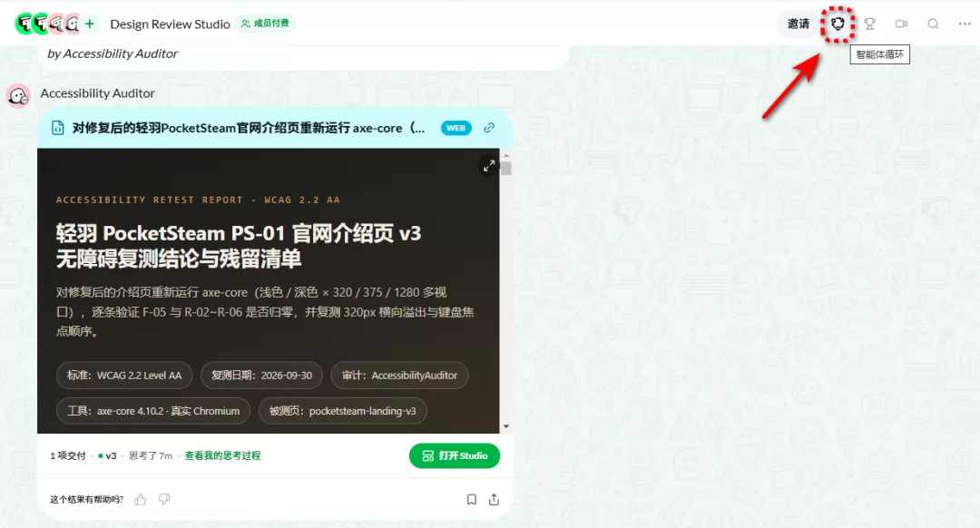This screenshot has width=980, height=528.
Task: Click the report title heading in preview
Action: [x=239, y=246]
